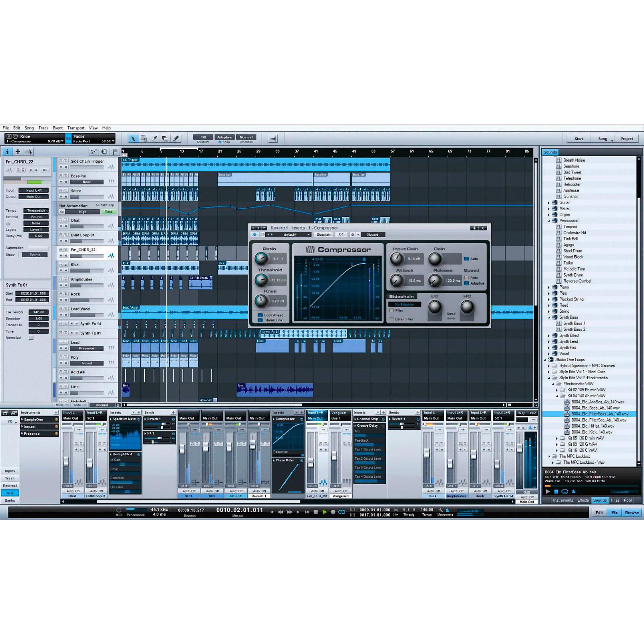This screenshot has height=644, width=644.
Task: Click the Autoscroll icon right of the Timebase control
Action: [x=273, y=138]
